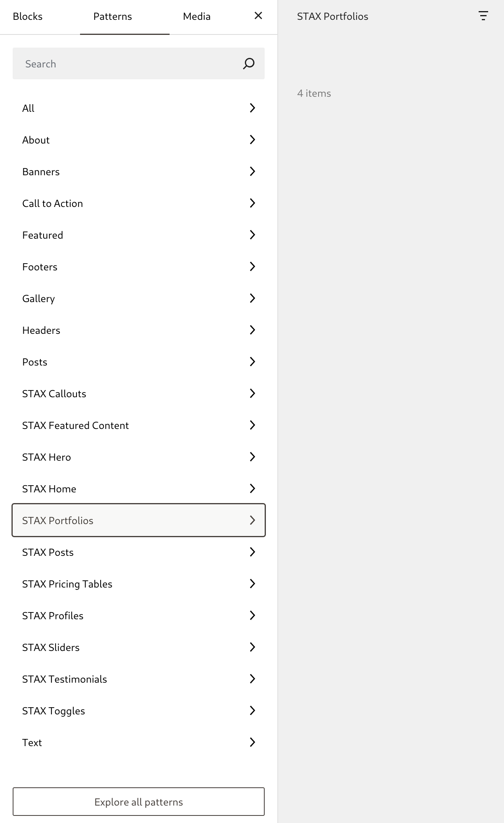Expand the All patterns category
This screenshot has width=504, height=823.
point(139,108)
